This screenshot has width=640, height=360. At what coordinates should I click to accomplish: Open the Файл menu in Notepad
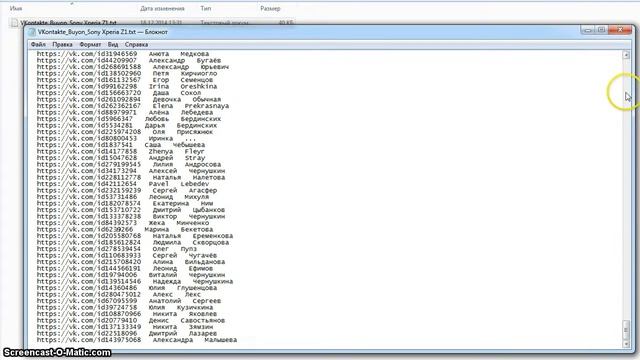[x=38, y=44]
